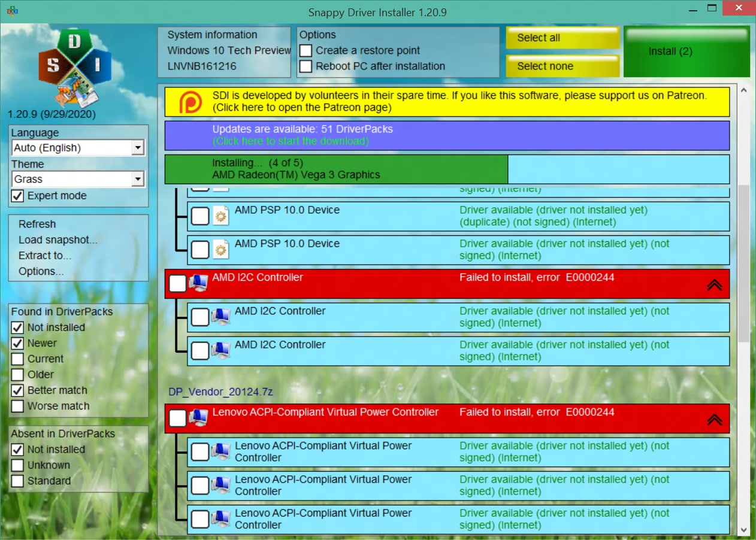Click gear icon of lower AMD PSP 10.0 row
756x540 pixels.
[x=221, y=250]
